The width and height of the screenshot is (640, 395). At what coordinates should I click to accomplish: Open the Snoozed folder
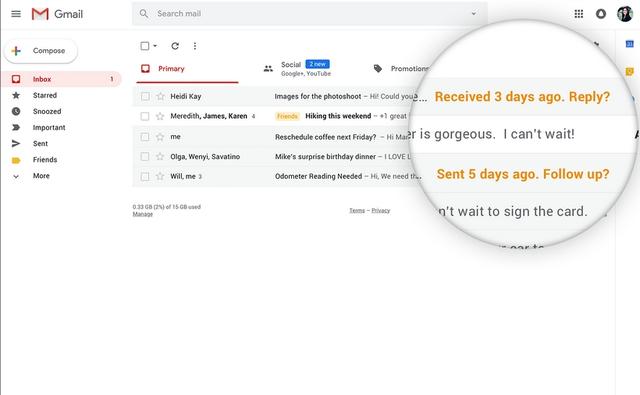[x=47, y=111]
